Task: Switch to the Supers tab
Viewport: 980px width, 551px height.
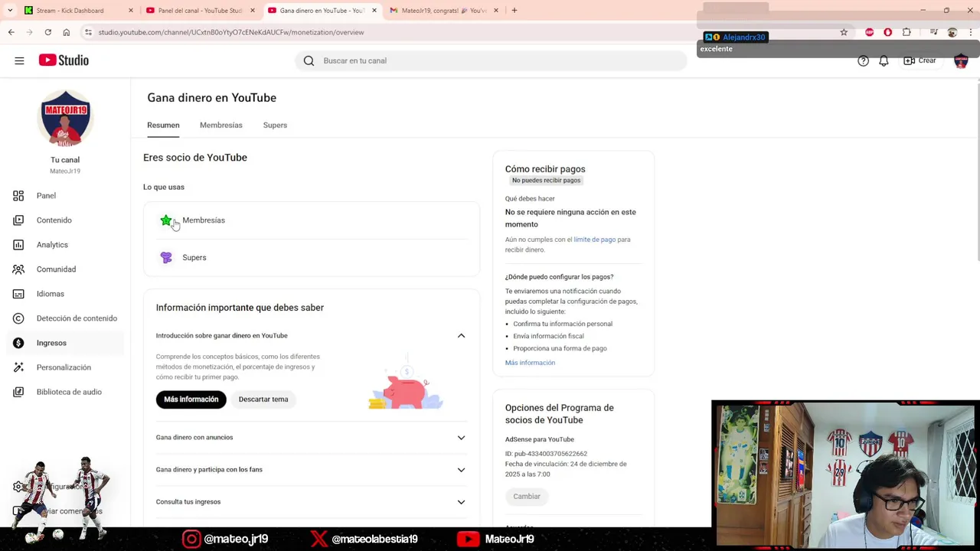Action: [x=275, y=126]
